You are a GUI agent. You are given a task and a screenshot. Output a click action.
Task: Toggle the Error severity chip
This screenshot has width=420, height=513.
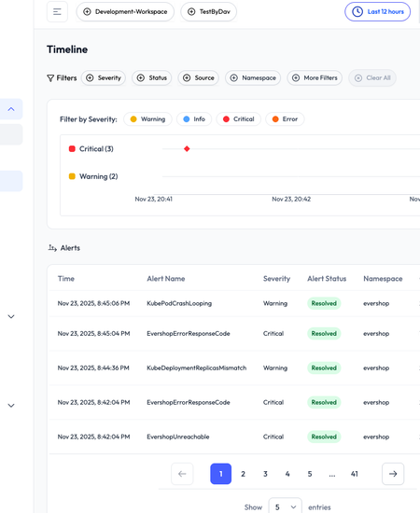click(x=285, y=119)
